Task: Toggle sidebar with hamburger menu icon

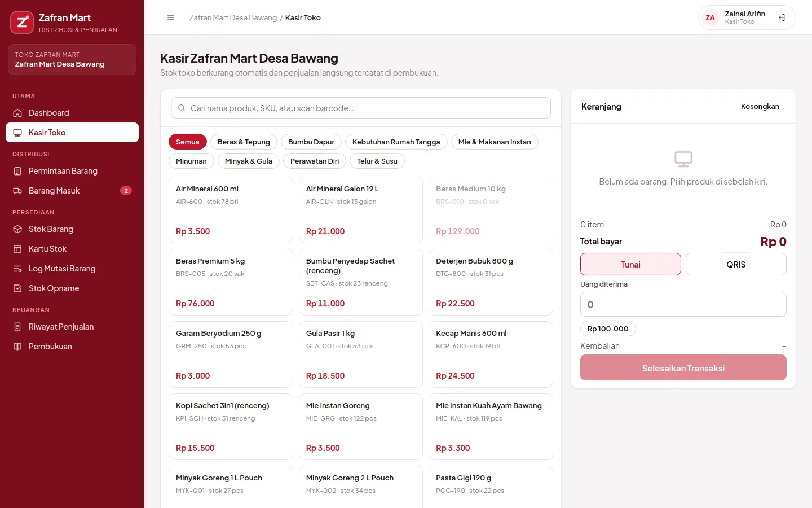Action: point(171,17)
